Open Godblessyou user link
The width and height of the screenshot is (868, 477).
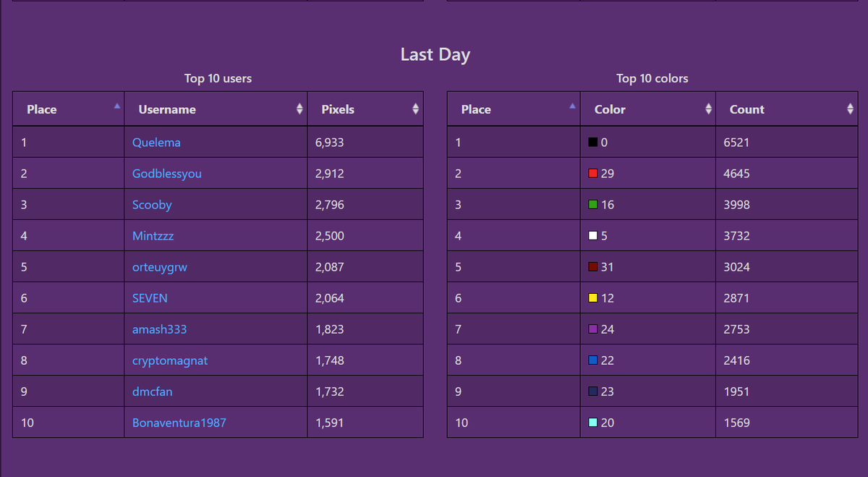[x=167, y=174]
